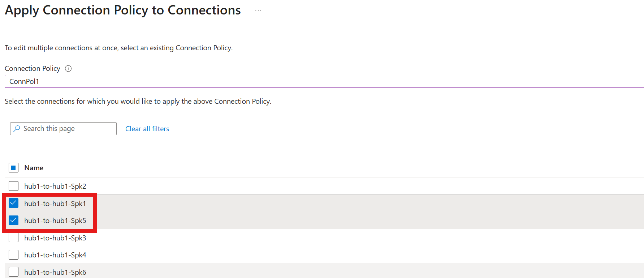Check the hub1-to-hub1-Spk6 checkbox

click(x=13, y=272)
